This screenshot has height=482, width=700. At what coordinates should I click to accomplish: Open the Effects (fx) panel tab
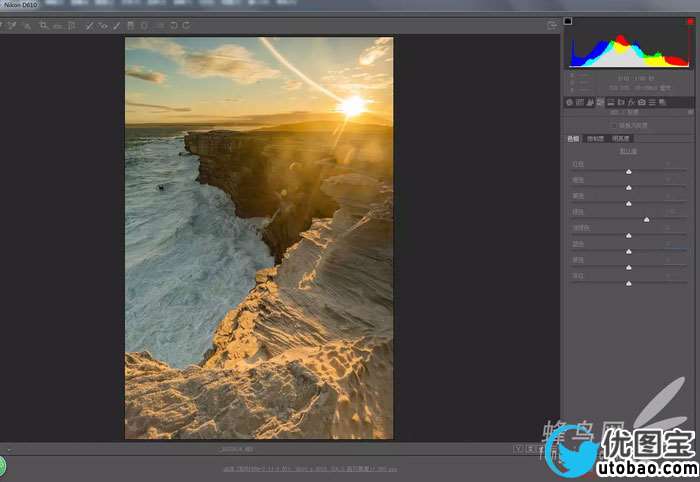click(631, 102)
